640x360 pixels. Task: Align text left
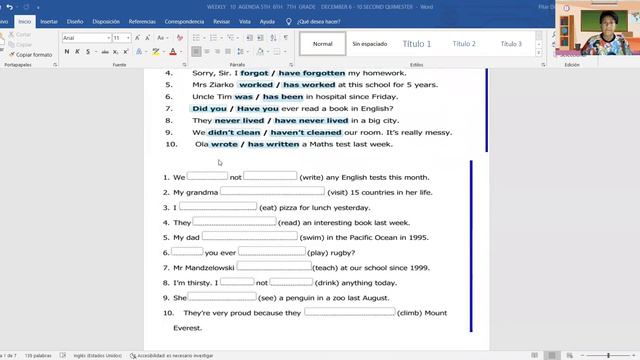[196, 51]
